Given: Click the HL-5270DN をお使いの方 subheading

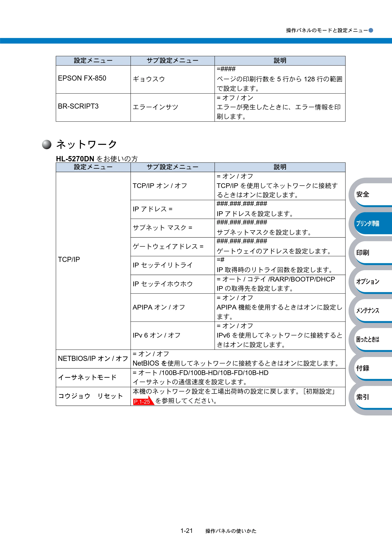Looking at the screenshot, I should tap(97, 159).
